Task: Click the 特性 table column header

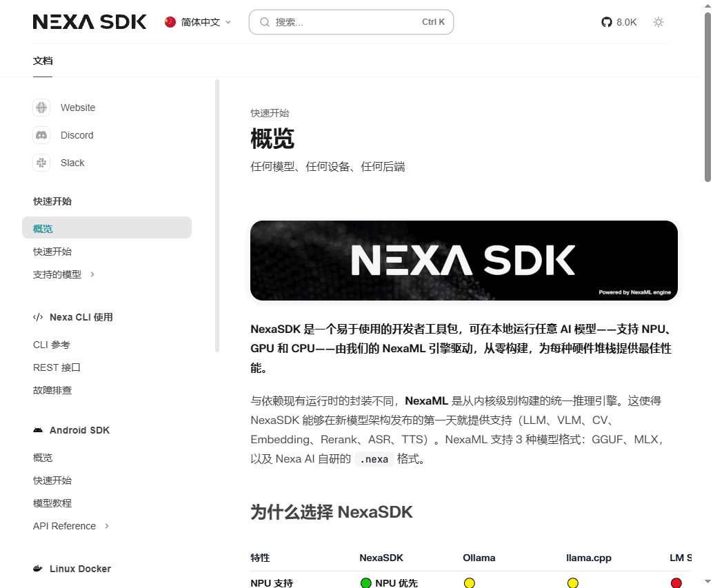Action: 260,558
